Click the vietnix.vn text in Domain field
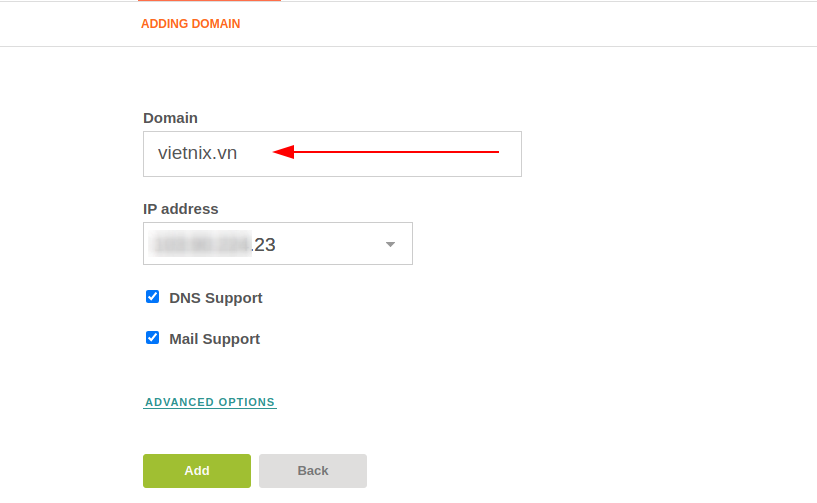This screenshot has width=817, height=503. tap(197, 153)
